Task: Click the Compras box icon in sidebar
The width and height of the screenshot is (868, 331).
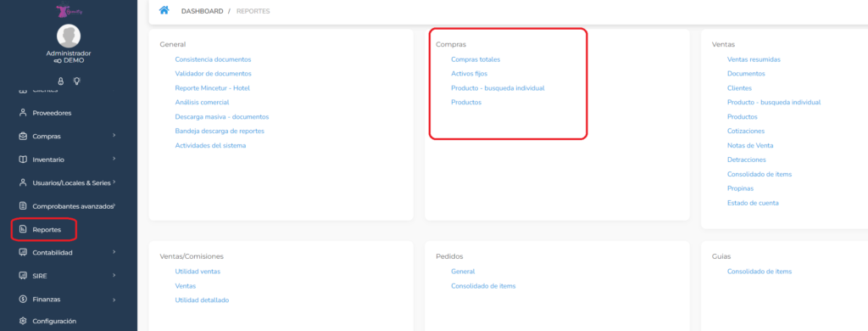Action: tap(23, 136)
